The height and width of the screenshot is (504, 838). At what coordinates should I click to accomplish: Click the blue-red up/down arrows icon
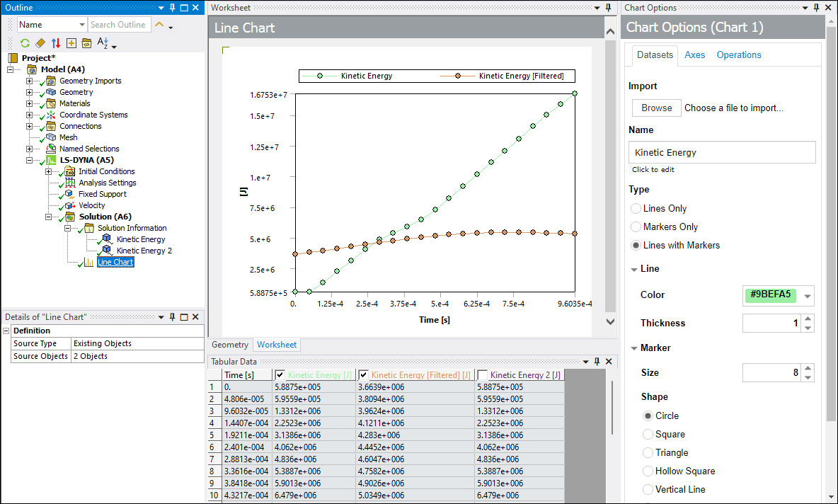click(x=56, y=43)
